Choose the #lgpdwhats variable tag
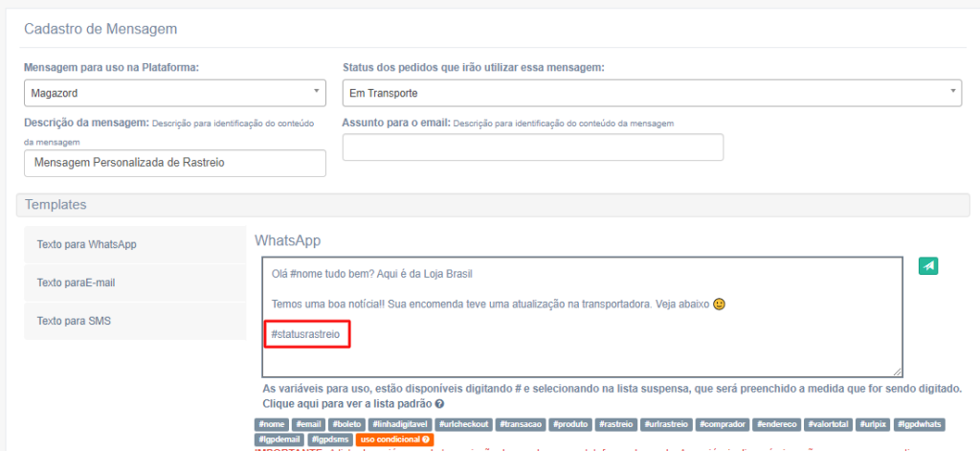 click(x=920, y=425)
